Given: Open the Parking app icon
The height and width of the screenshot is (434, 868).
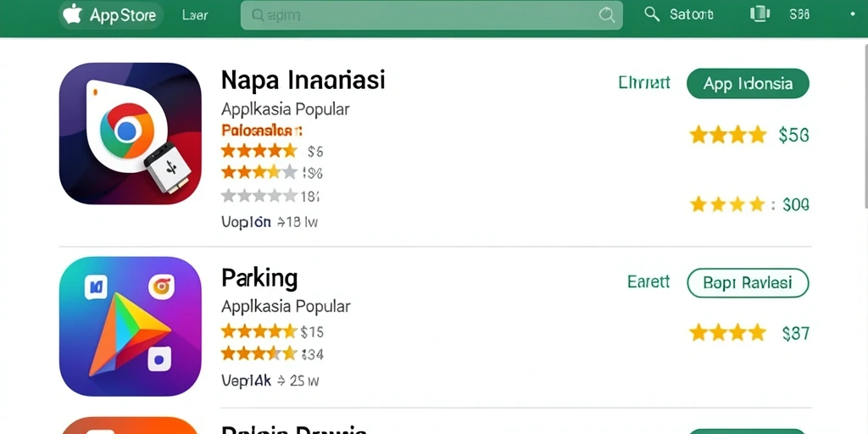Looking at the screenshot, I should pos(130,326).
